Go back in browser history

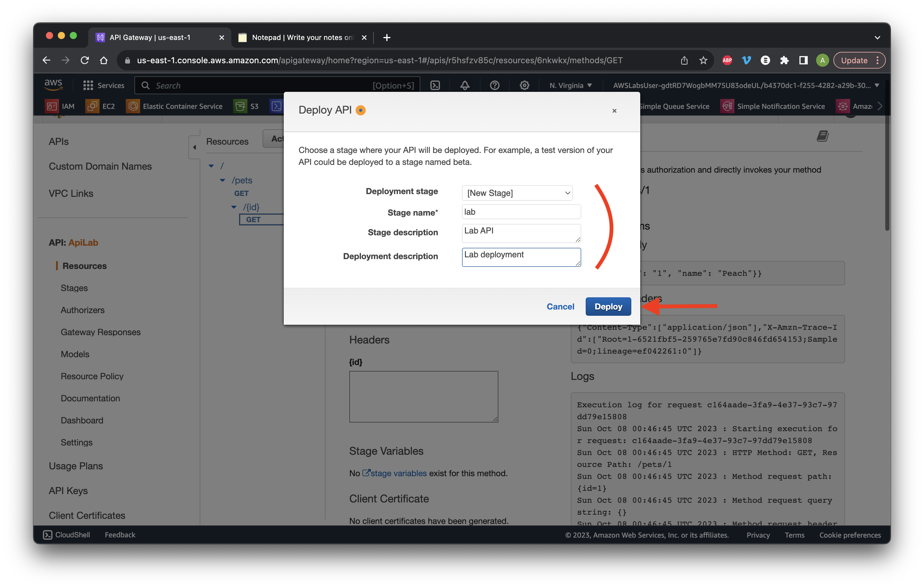point(46,60)
